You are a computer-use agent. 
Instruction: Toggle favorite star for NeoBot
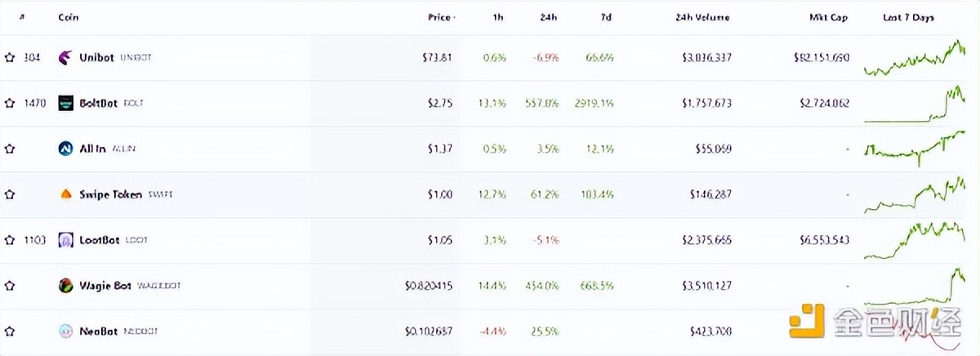[10, 332]
